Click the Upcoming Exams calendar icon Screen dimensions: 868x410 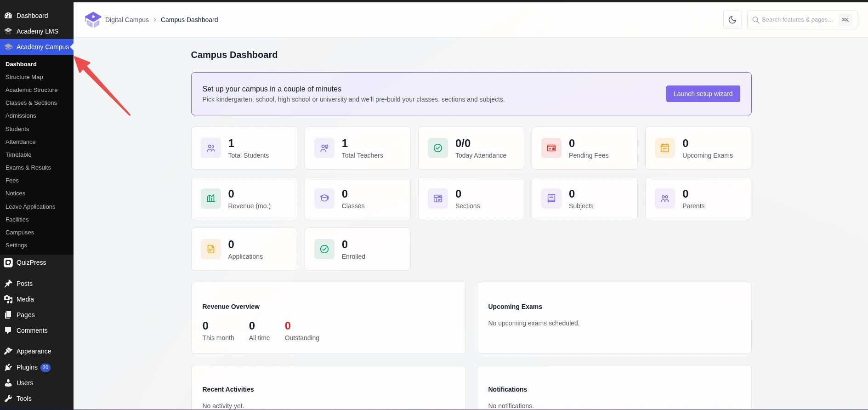[x=665, y=148]
